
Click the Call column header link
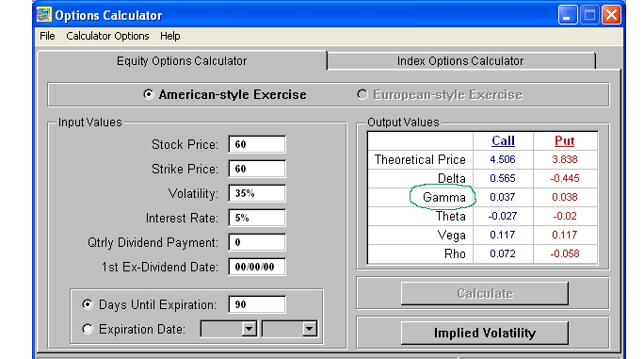(503, 141)
